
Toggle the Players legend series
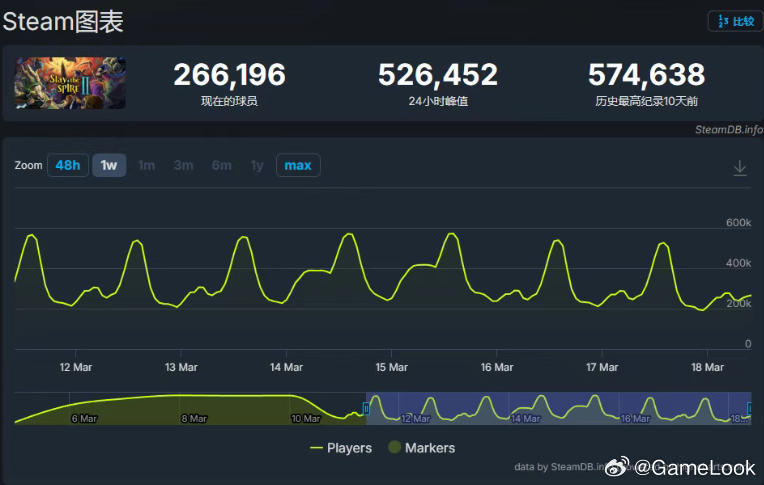[341, 448]
